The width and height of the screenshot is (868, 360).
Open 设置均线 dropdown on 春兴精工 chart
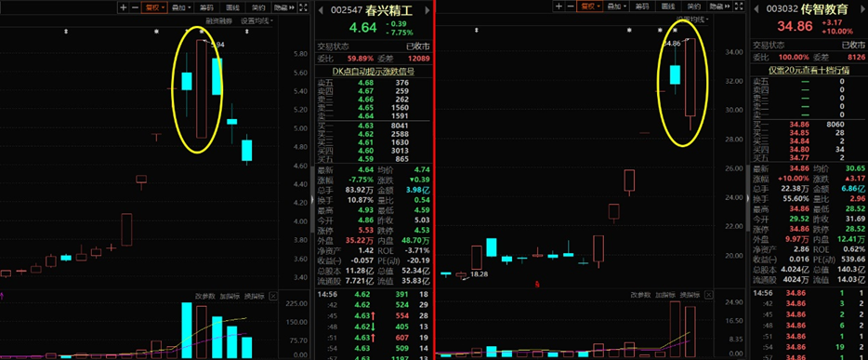pos(257,20)
